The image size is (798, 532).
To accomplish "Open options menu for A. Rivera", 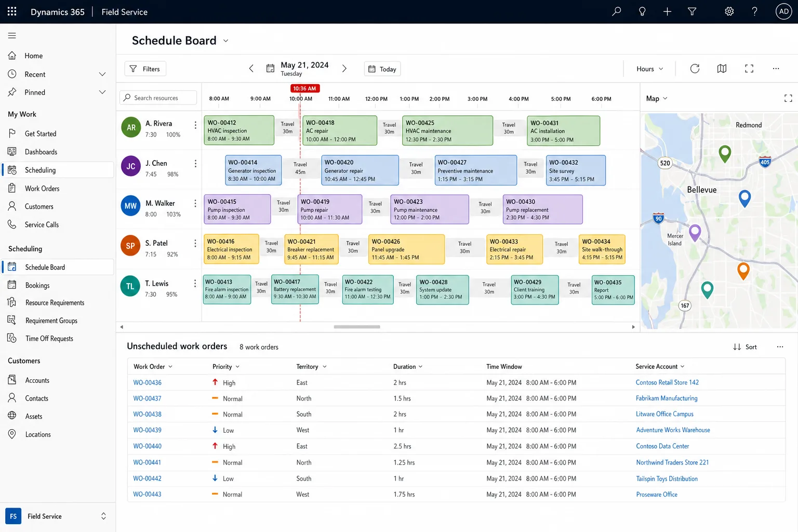I will click(195, 125).
